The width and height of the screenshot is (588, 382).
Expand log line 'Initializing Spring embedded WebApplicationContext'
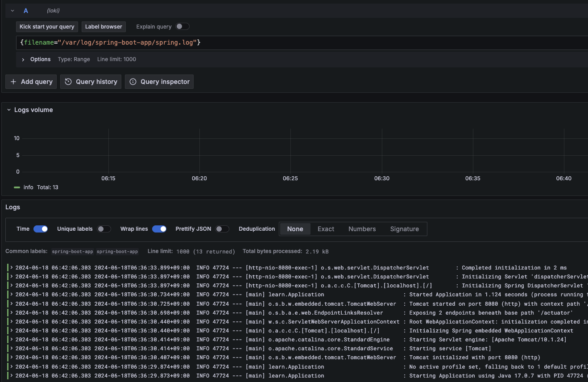[x=12, y=331]
